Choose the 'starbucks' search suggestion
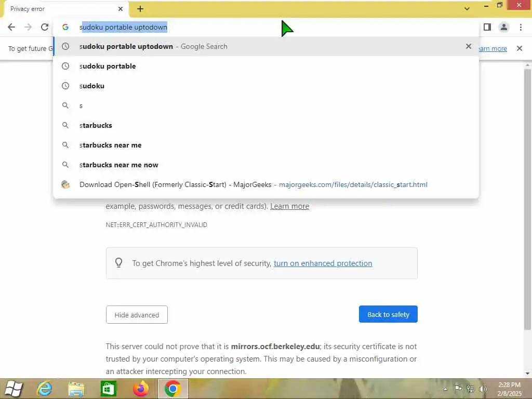 tap(266, 125)
